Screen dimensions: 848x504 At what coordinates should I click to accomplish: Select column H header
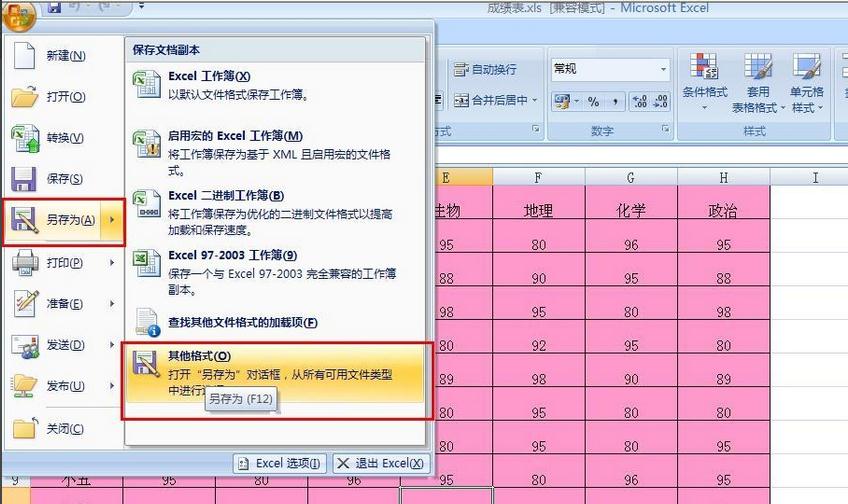(724, 177)
